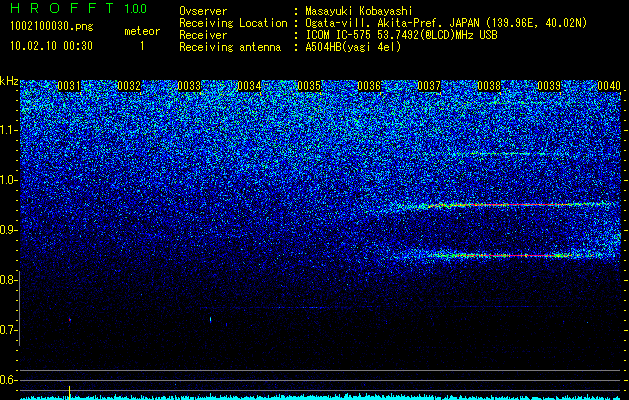Click the ICOM IC-575 receiver text
The height and width of the screenshot is (400, 629).
coord(401,35)
